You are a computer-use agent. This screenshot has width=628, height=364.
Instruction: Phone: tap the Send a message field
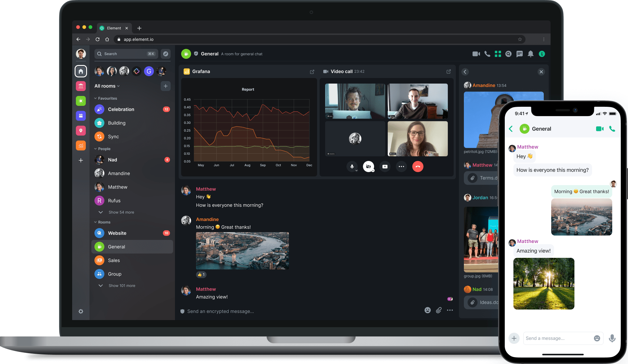(x=563, y=338)
